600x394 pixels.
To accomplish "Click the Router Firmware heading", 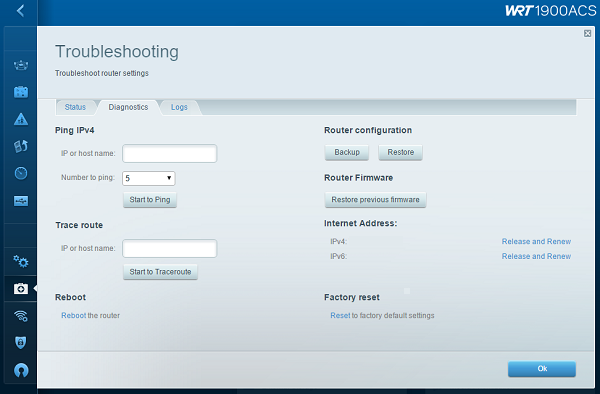I will (x=359, y=178).
